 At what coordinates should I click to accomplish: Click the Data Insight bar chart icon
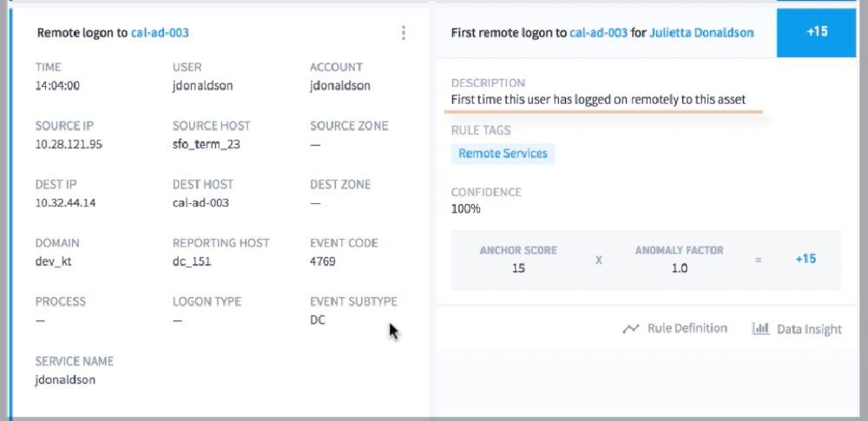click(760, 328)
